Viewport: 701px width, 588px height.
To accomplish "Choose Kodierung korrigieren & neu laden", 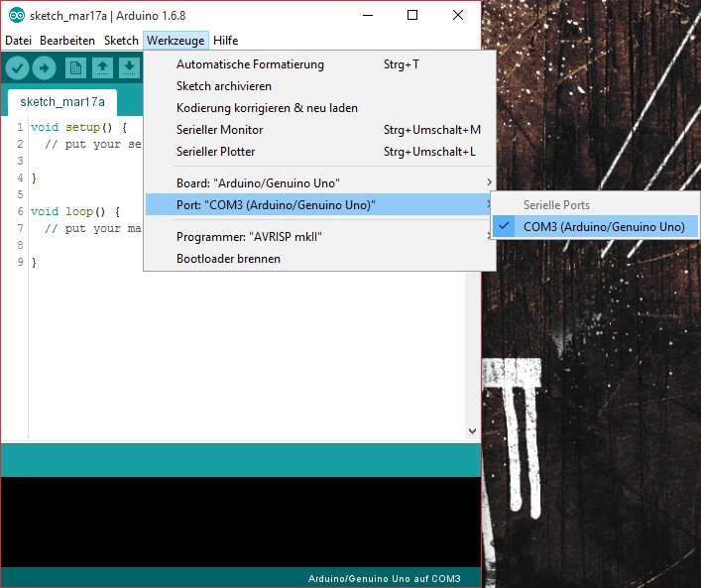I will 320,108.
